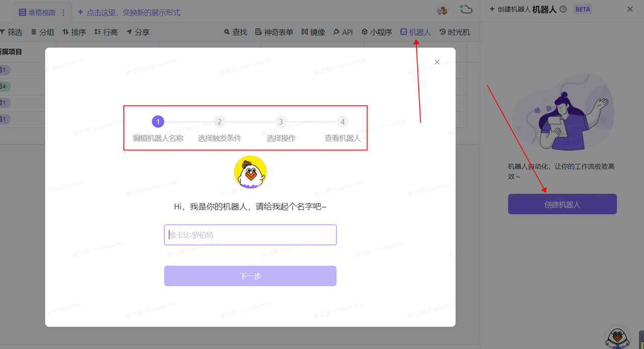644x349 pixels.
Task: Open the 分组 grouping tool
Action: (42, 32)
